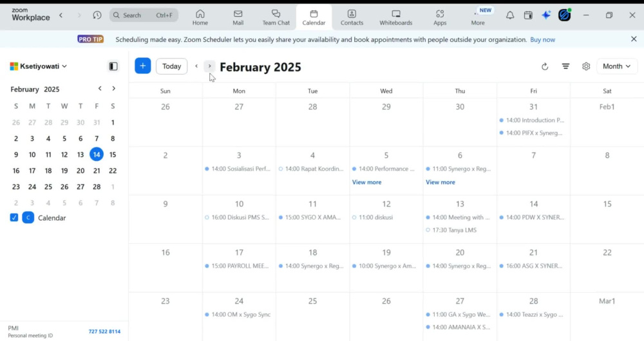The image size is (644, 341).
Task: Click View more on Wednesday 5
Action: pyautogui.click(x=367, y=182)
